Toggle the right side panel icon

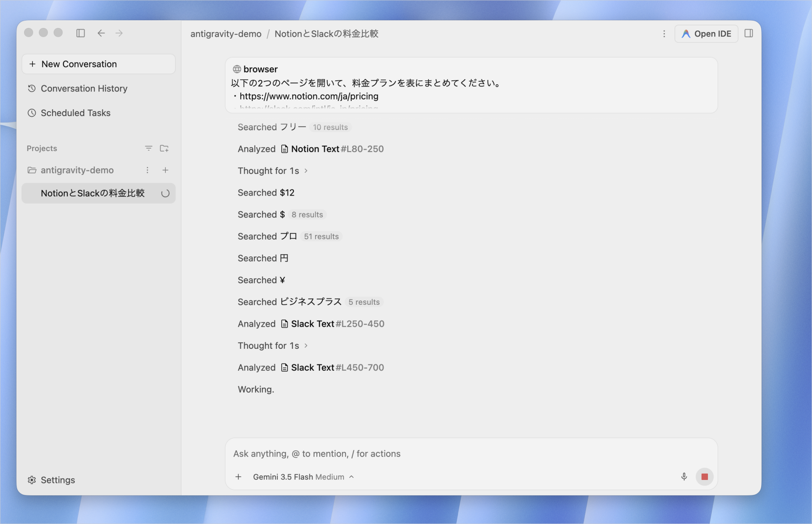click(x=749, y=33)
